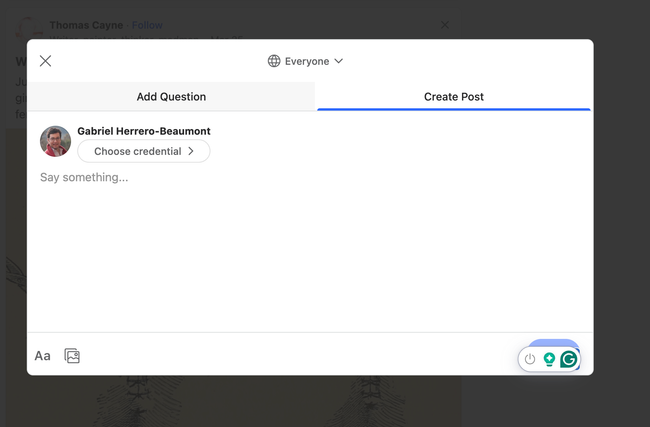Switch to the Add Question tab
Viewport: 650px width, 427px height.
point(171,97)
